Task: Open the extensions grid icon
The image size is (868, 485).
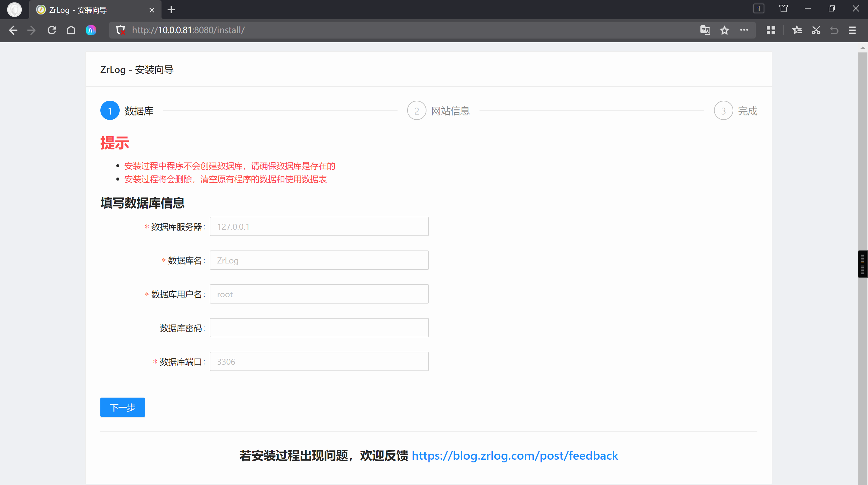Action: [771, 30]
